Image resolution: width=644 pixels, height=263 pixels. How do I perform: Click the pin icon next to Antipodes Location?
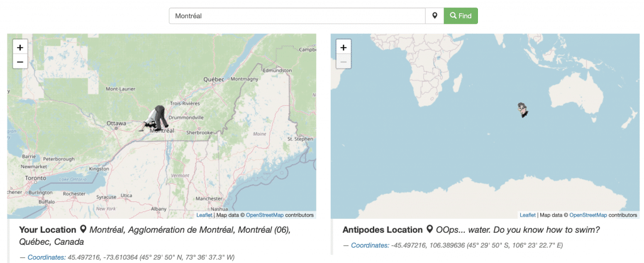[x=430, y=230]
